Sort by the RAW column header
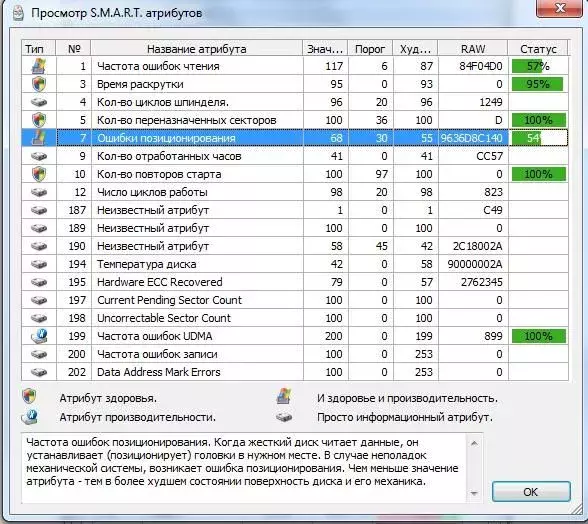This screenshot has height=524, width=588. click(x=472, y=49)
